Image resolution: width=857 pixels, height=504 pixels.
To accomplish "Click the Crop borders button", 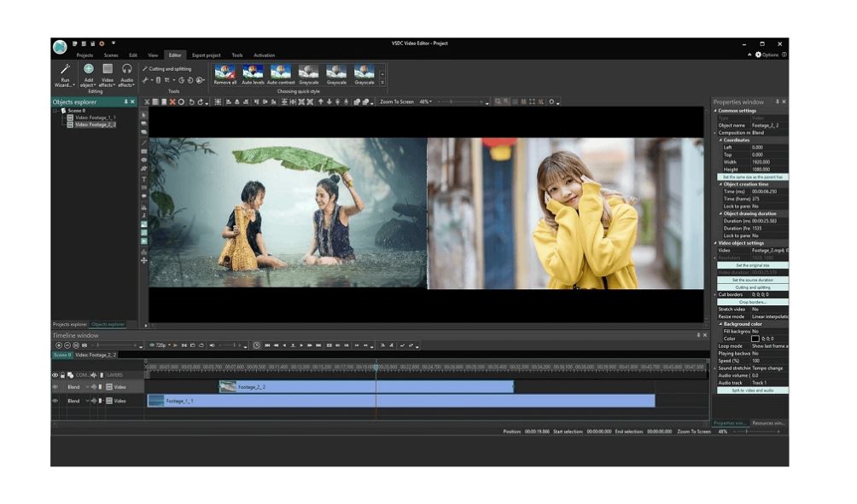I will tap(752, 302).
